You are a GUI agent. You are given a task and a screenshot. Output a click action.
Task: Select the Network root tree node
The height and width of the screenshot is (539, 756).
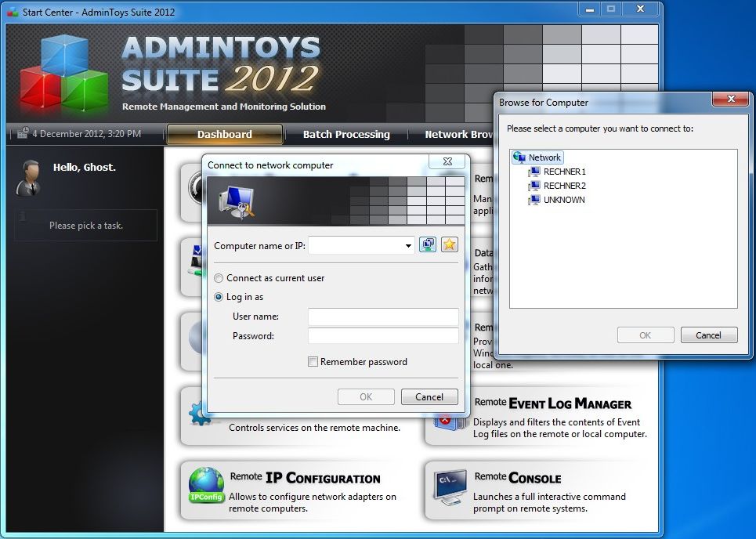(537, 157)
